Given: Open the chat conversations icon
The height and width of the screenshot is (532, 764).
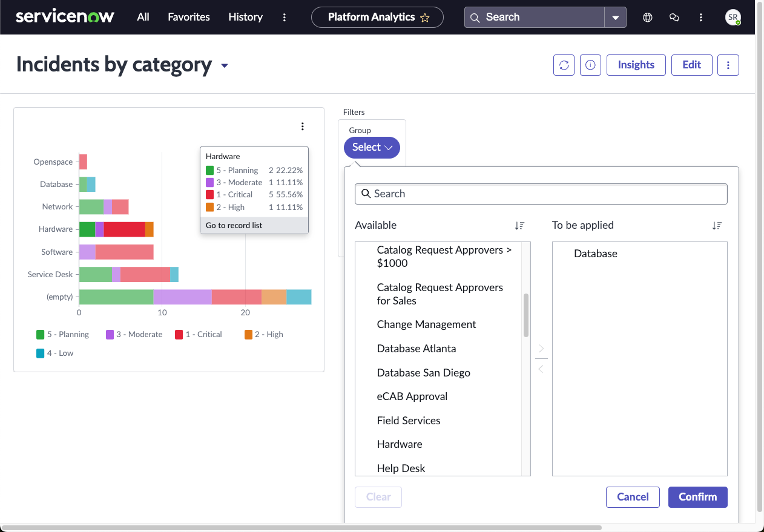Looking at the screenshot, I should pos(674,18).
